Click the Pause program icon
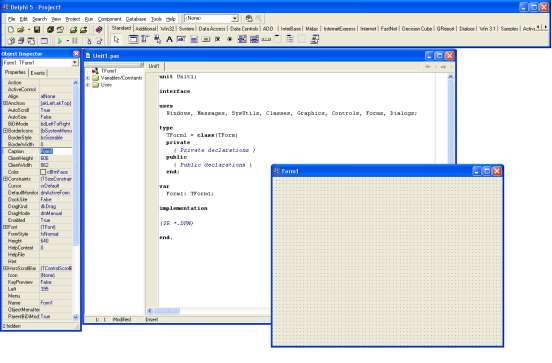 pos(75,41)
